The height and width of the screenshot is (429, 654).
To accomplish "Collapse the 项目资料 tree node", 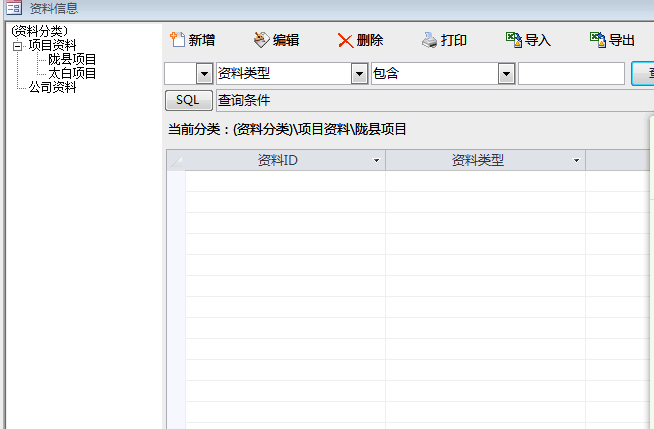I will click(x=17, y=45).
